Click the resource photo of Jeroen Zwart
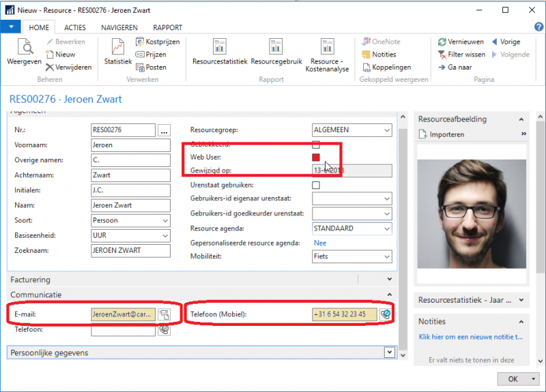The height and width of the screenshot is (392, 546). pyautogui.click(x=472, y=214)
